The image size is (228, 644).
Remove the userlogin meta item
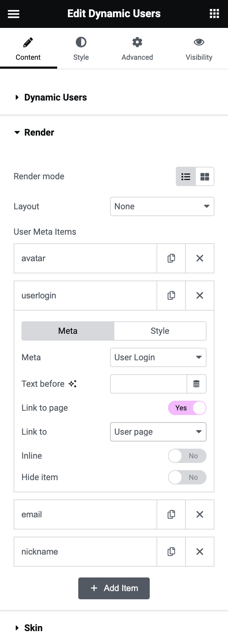[x=199, y=296]
